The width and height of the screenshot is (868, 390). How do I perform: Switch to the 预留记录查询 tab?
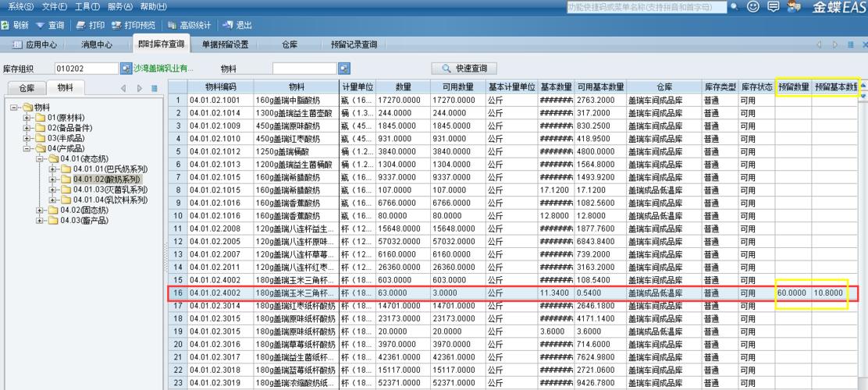pyautogui.click(x=354, y=44)
